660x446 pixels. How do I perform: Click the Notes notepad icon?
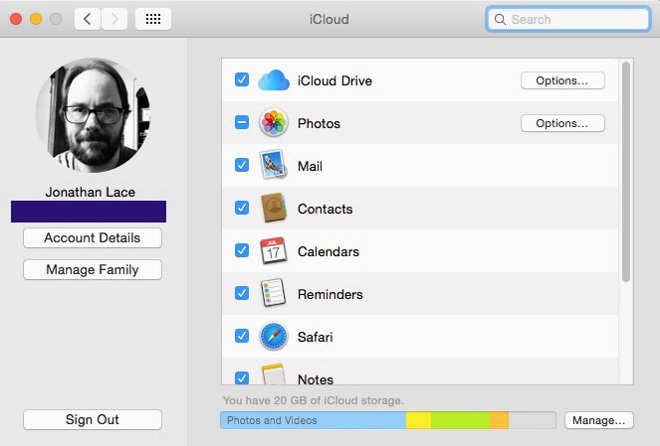pyautogui.click(x=274, y=374)
